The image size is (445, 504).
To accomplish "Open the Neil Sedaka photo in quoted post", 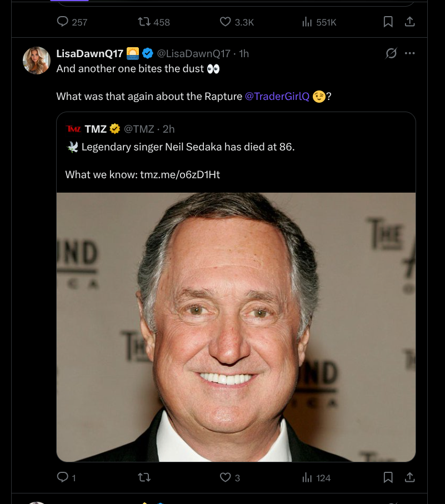I will [236, 326].
